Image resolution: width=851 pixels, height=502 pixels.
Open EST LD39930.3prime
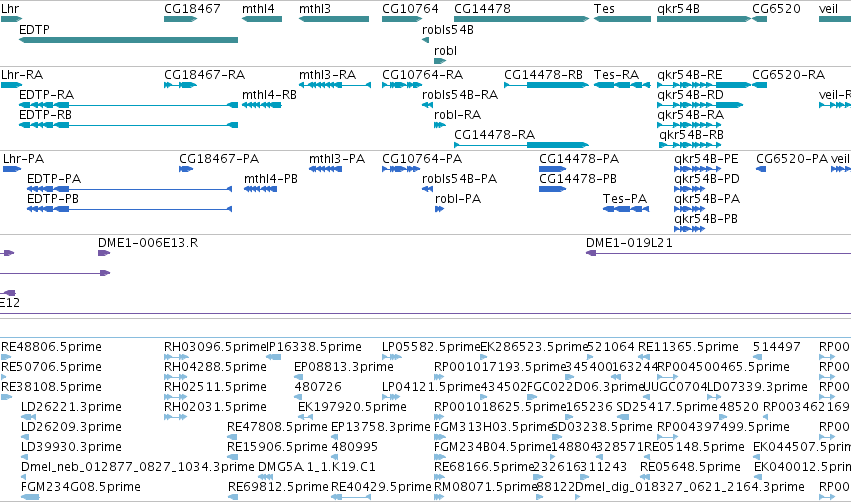coord(71,447)
